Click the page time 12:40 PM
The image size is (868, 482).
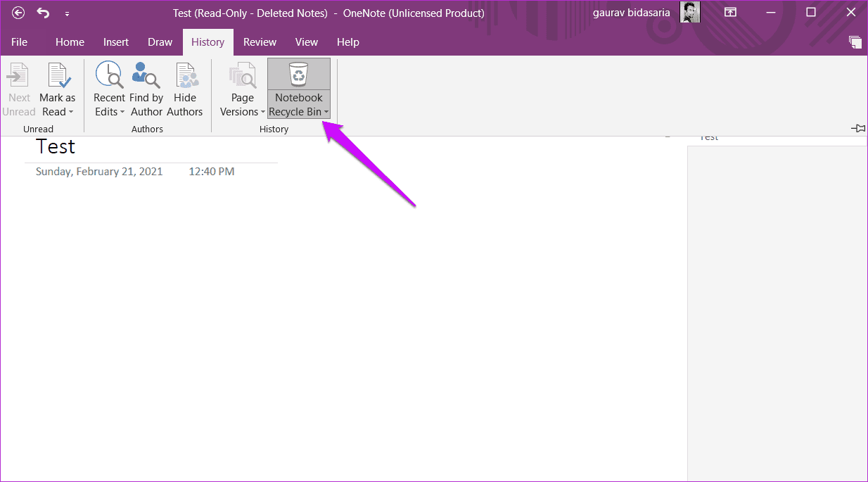212,172
